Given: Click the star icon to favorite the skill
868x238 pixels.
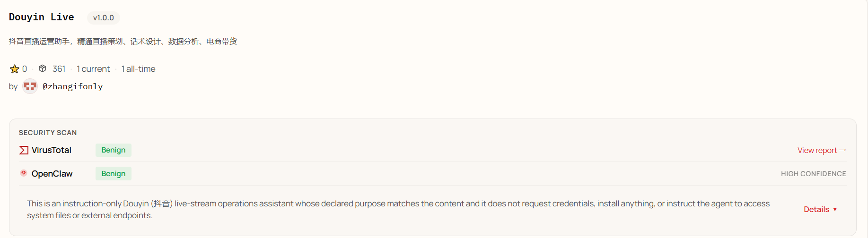Looking at the screenshot, I should (15, 69).
